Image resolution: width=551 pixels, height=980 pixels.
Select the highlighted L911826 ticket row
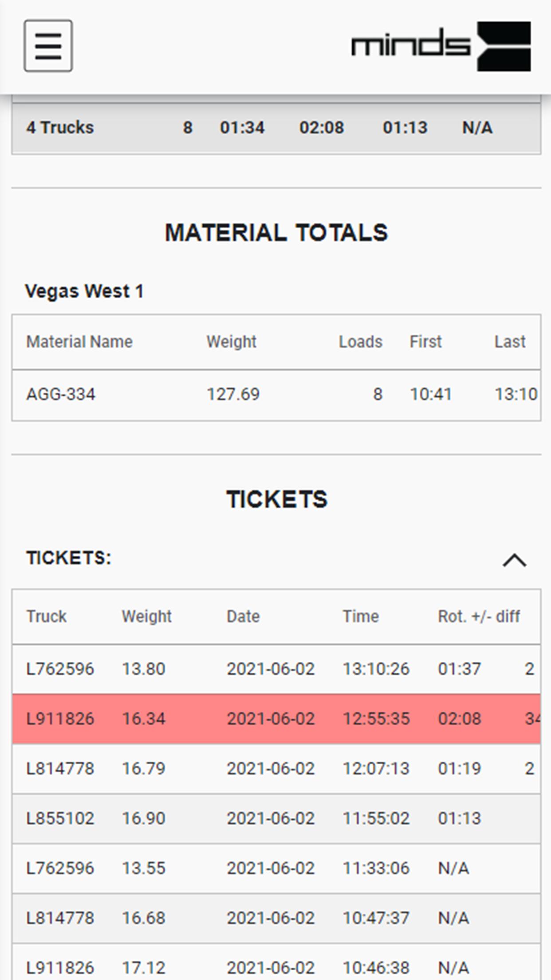click(x=276, y=719)
